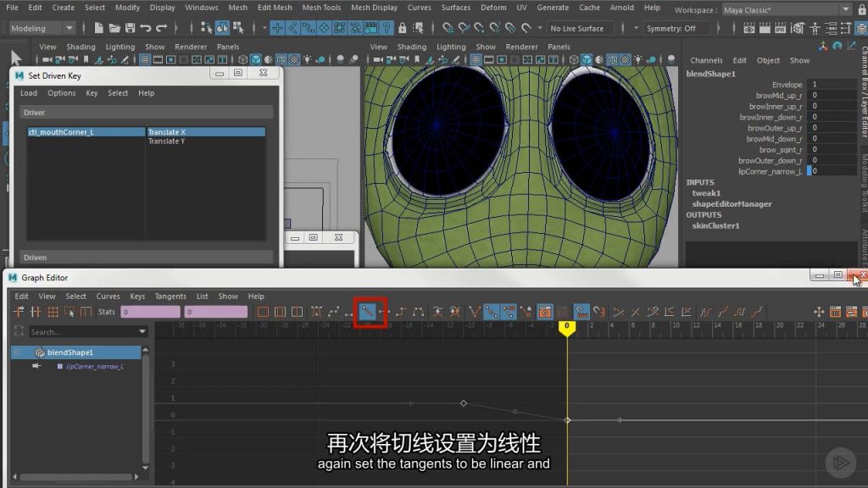Click the Lock selection padlock icon
Viewport: 868px width, 488px height.
pyautogui.click(x=403, y=28)
